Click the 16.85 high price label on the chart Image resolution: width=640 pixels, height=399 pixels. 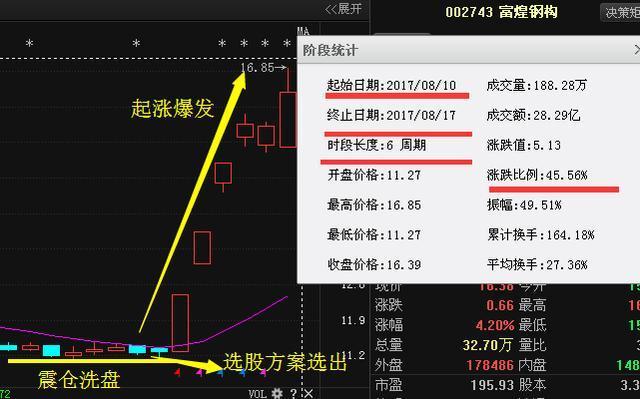(x=257, y=68)
